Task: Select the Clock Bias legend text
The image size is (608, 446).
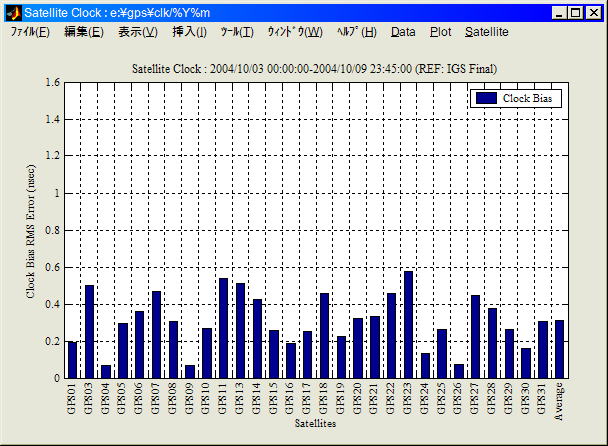Action: (529, 99)
